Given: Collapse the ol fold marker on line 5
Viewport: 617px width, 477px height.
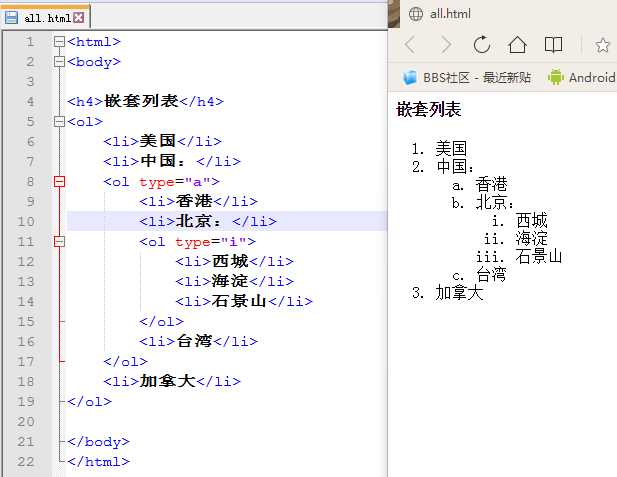Looking at the screenshot, I should click(x=59, y=121).
